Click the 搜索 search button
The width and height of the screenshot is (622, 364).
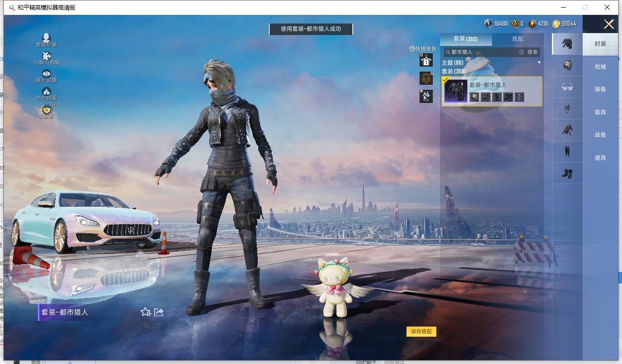pos(533,52)
